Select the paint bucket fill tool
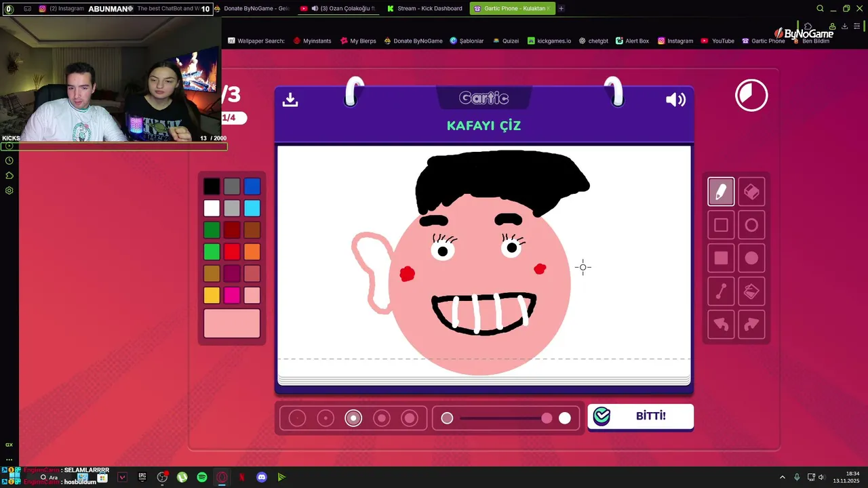The width and height of the screenshot is (868, 488). click(751, 291)
